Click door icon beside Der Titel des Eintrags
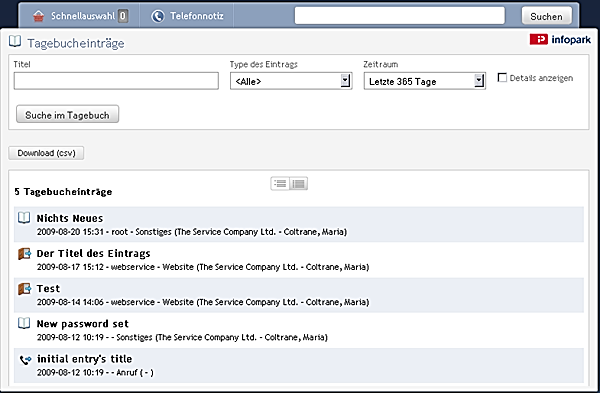 [24, 254]
